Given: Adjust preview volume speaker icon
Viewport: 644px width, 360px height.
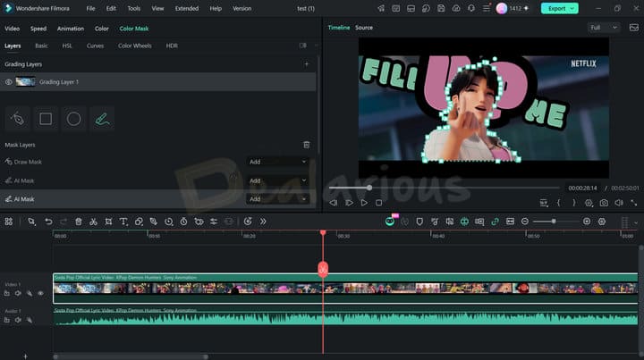Looking at the screenshot, I should pyautogui.click(x=619, y=203).
